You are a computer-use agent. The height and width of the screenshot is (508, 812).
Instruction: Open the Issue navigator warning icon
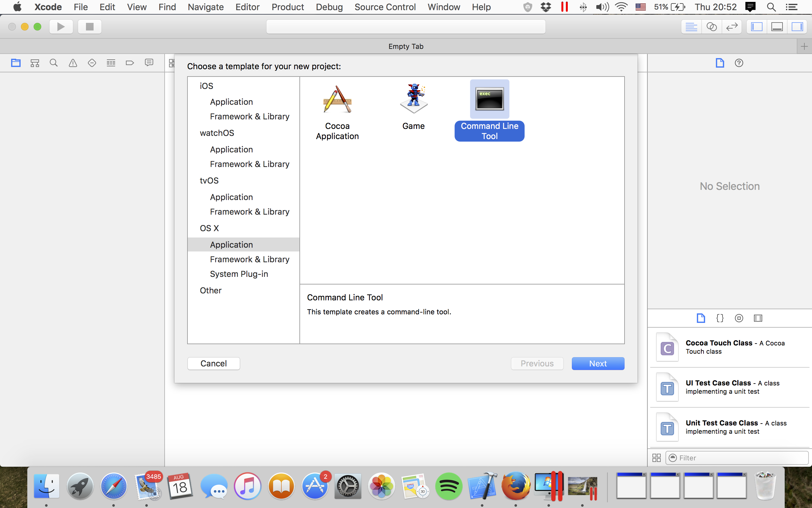pos(73,63)
